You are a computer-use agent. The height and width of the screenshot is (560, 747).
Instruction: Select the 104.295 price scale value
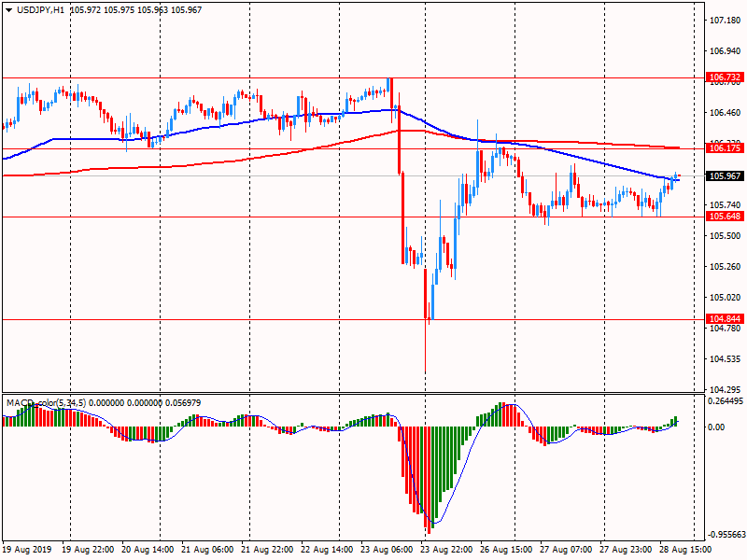tap(726, 390)
